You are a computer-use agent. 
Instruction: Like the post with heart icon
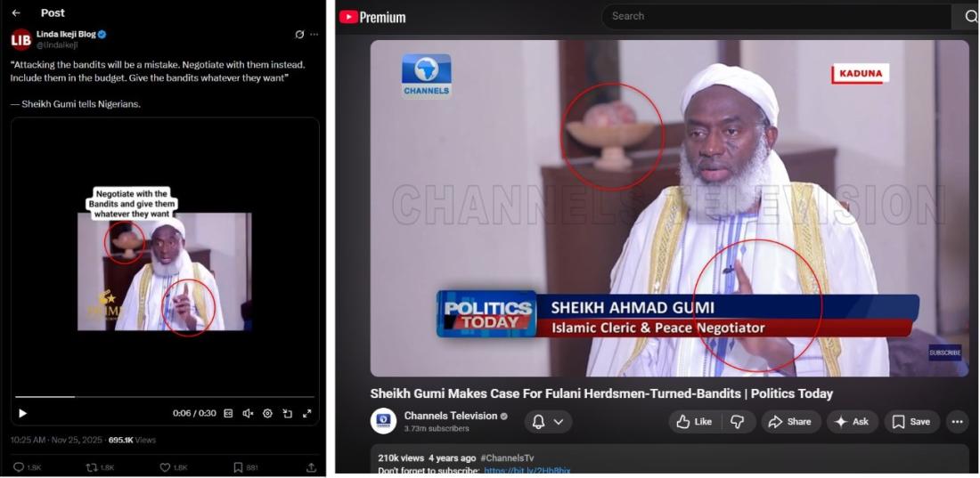click(165, 467)
